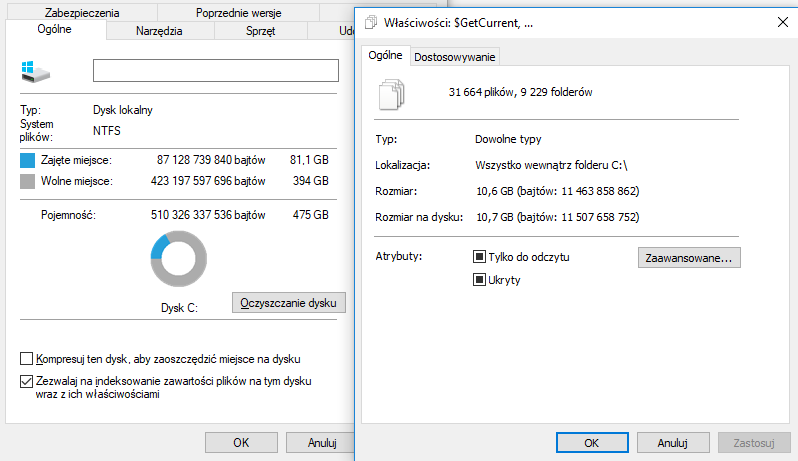The height and width of the screenshot is (461, 798).
Task: Click the Dowolne typy value
Action: [x=508, y=139]
